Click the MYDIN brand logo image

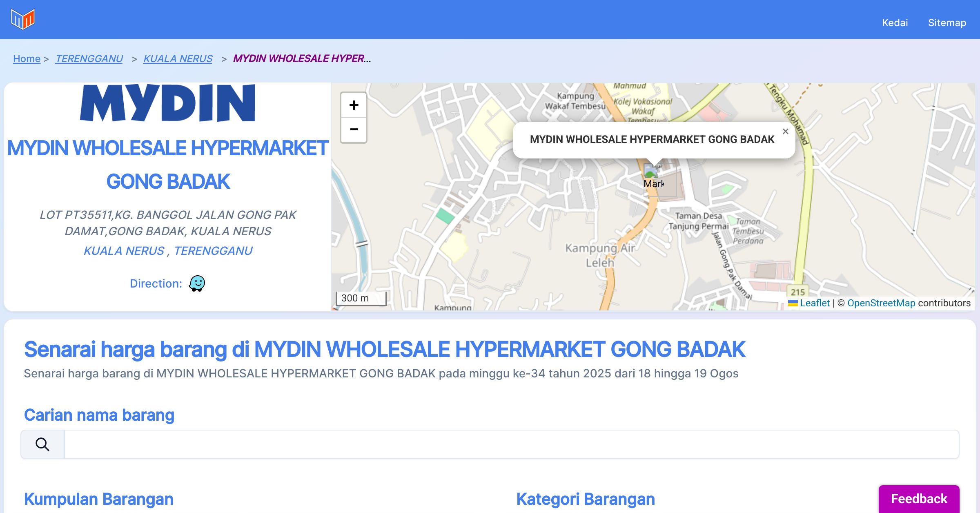(168, 103)
